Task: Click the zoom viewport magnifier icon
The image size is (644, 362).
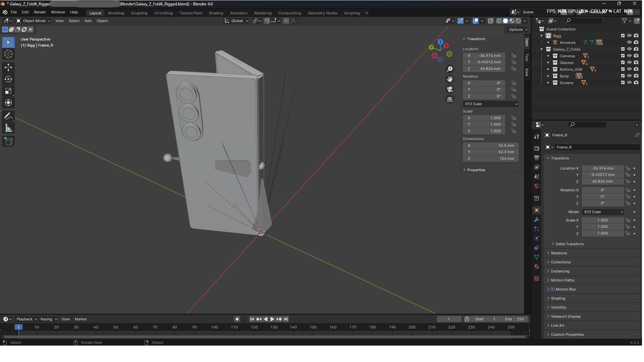Action: click(450, 69)
